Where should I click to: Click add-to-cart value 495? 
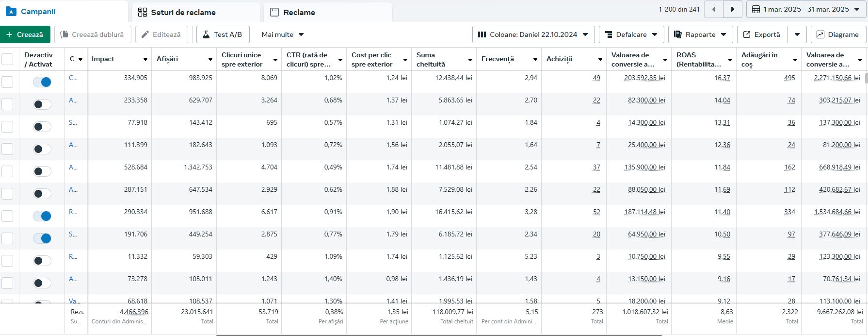tap(789, 78)
